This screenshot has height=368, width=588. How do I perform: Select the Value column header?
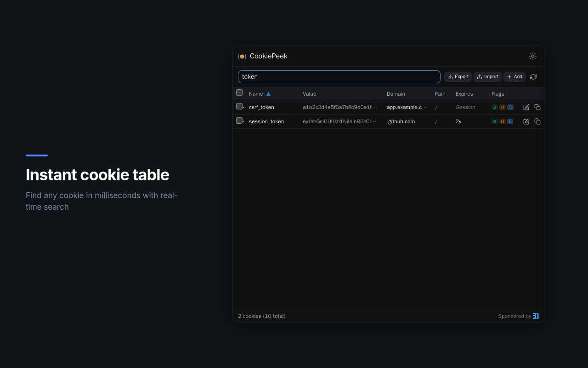point(309,93)
